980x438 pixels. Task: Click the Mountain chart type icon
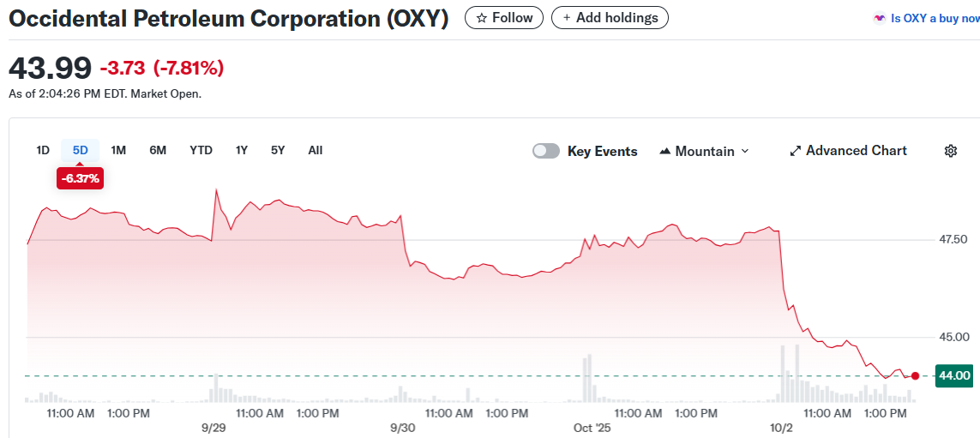[664, 152]
